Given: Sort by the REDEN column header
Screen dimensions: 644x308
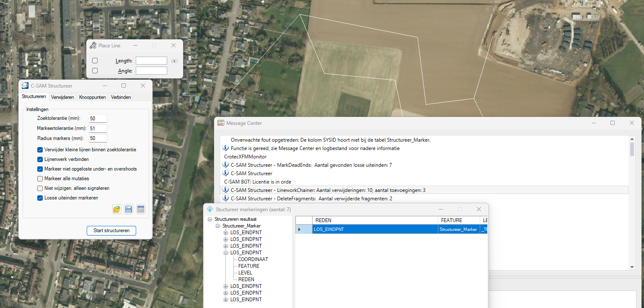Looking at the screenshot, I should tap(375, 220).
